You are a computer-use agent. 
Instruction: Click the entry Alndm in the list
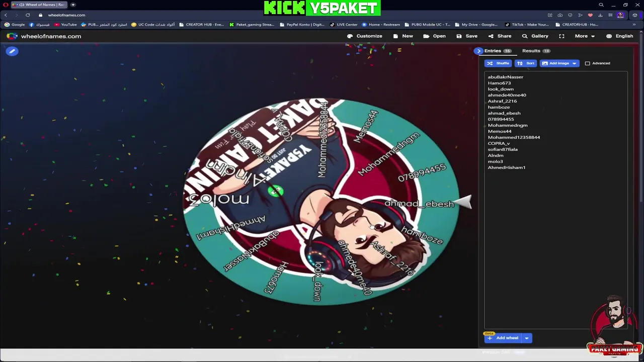[496, 155]
